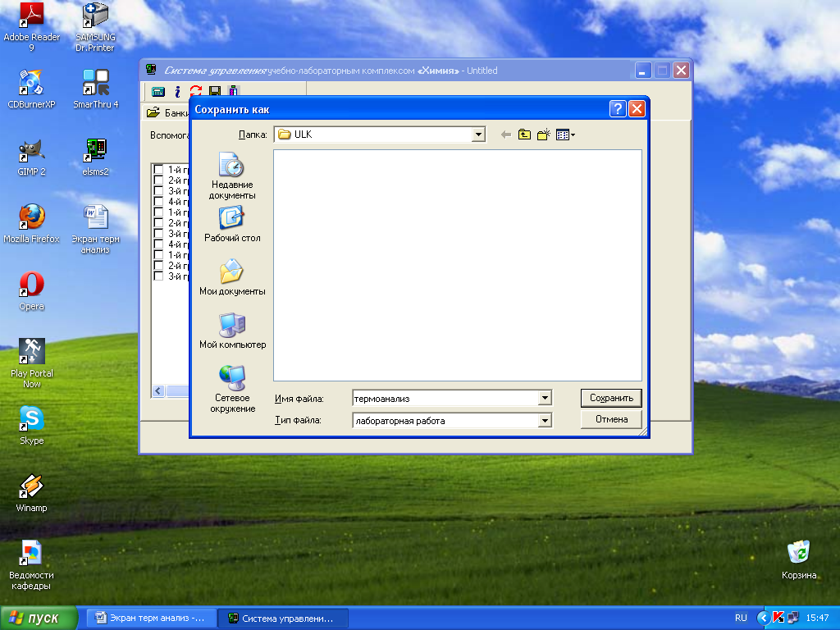Select the Mozilla Firefox desktop icon

[x=31, y=224]
